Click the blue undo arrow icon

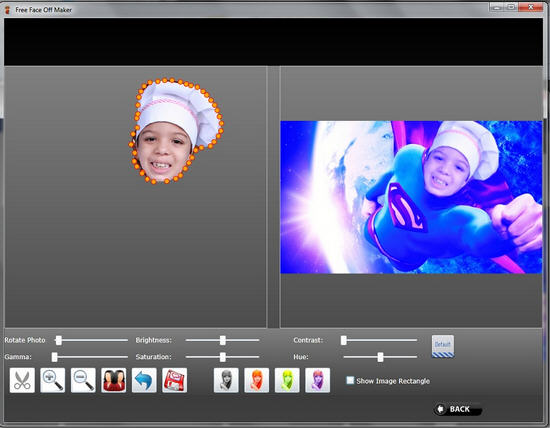click(144, 380)
